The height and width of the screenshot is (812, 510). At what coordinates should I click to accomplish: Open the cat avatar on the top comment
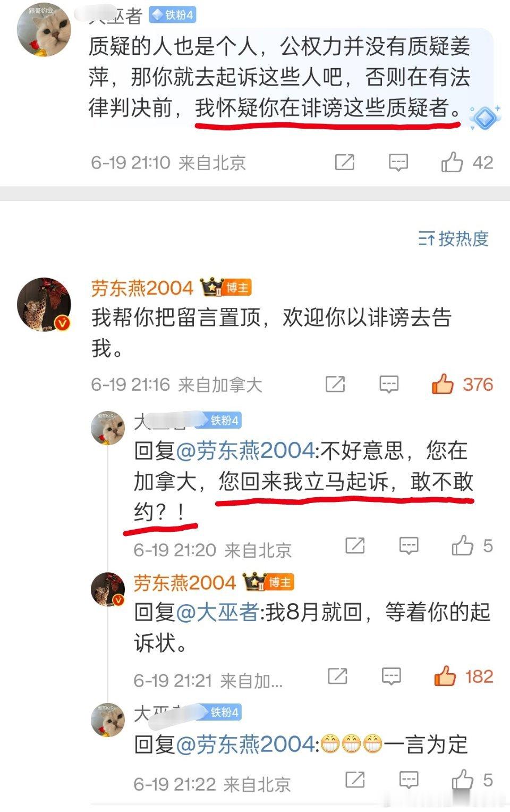(x=44, y=29)
